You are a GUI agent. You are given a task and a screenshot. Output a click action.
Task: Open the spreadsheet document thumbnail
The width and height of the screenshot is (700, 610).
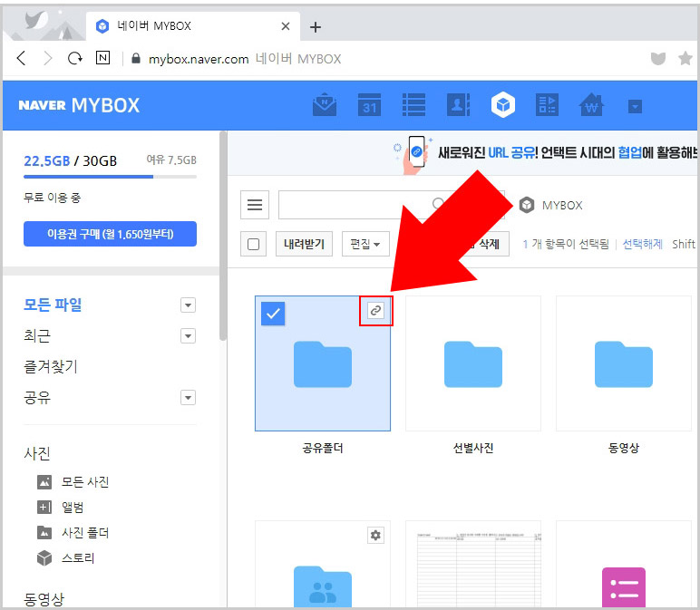(473, 565)
